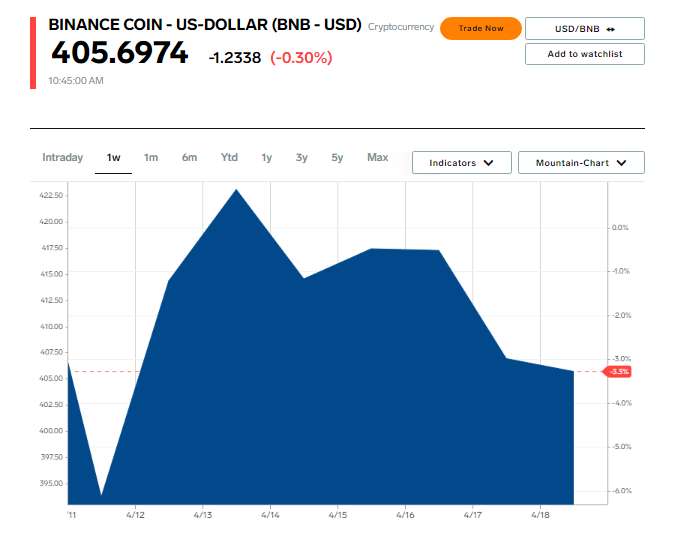Click the Binance Coin - US-Dollar title
The width and height of the screenshot is (677, 542).
coord(205,25)
